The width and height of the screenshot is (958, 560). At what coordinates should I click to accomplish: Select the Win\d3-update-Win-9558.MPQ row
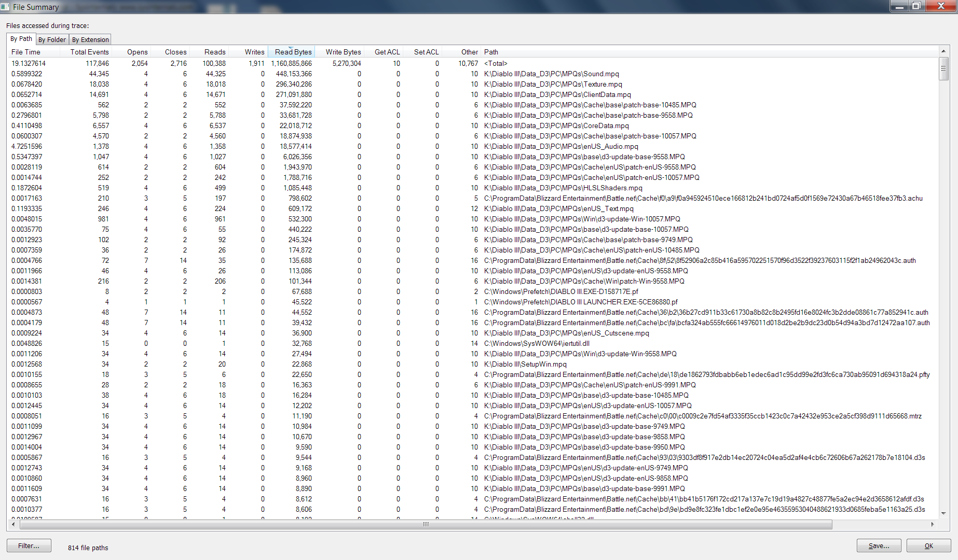tap(473, 354)
